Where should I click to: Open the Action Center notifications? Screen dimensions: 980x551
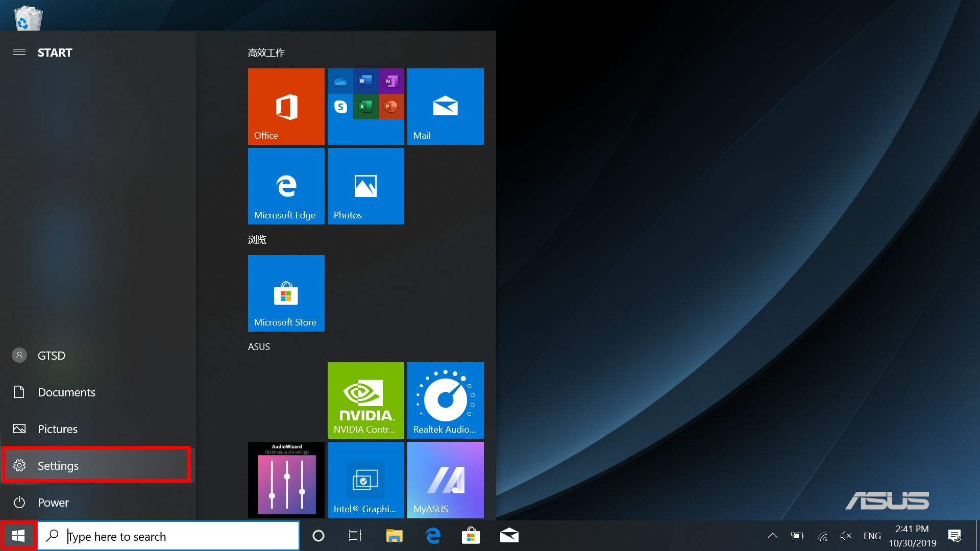[954, 536]
